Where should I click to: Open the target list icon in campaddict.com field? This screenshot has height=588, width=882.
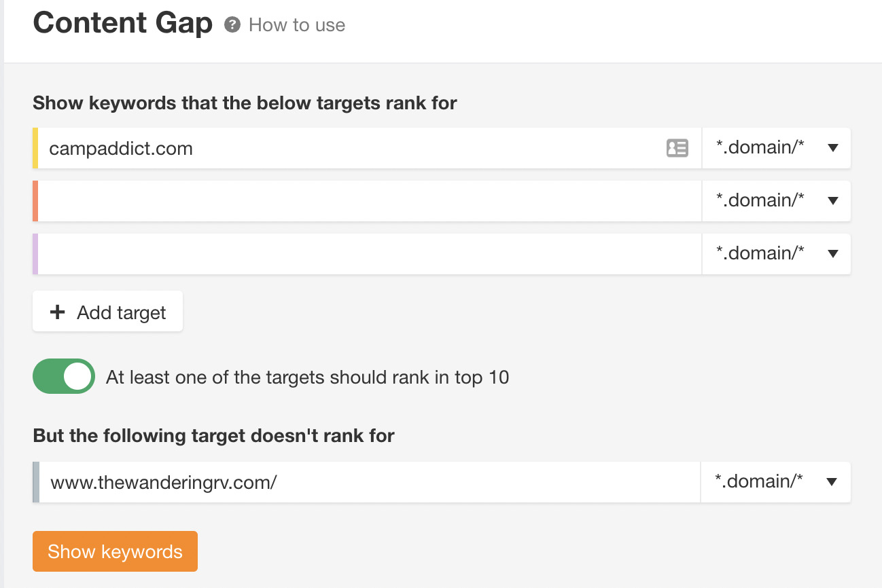click(x=677, y=147)
